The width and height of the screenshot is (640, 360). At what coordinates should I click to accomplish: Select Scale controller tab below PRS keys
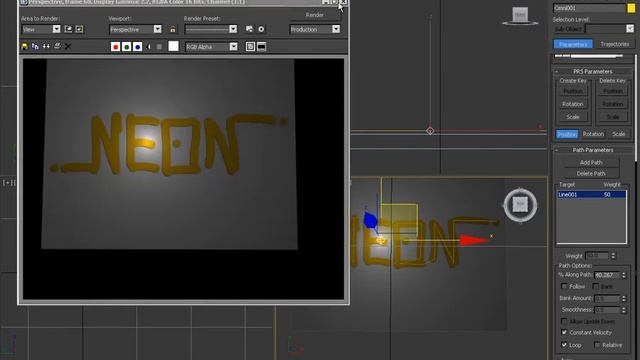tap(618, 134)
